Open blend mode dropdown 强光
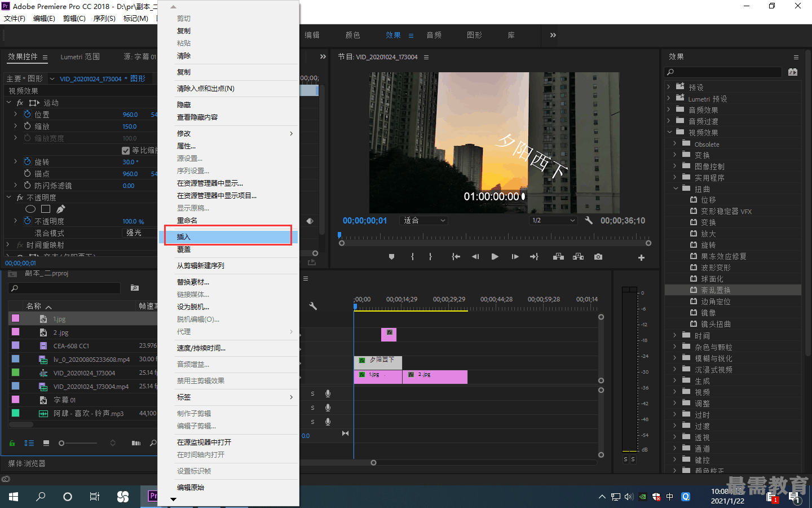Image resolution: width=812 pixels, height=508 pixels. [139, 233]
